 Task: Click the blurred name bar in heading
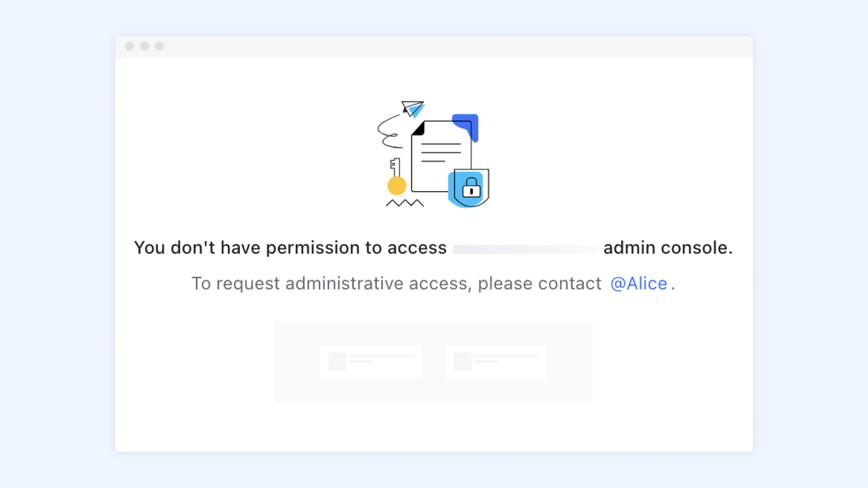click(526, 249)
